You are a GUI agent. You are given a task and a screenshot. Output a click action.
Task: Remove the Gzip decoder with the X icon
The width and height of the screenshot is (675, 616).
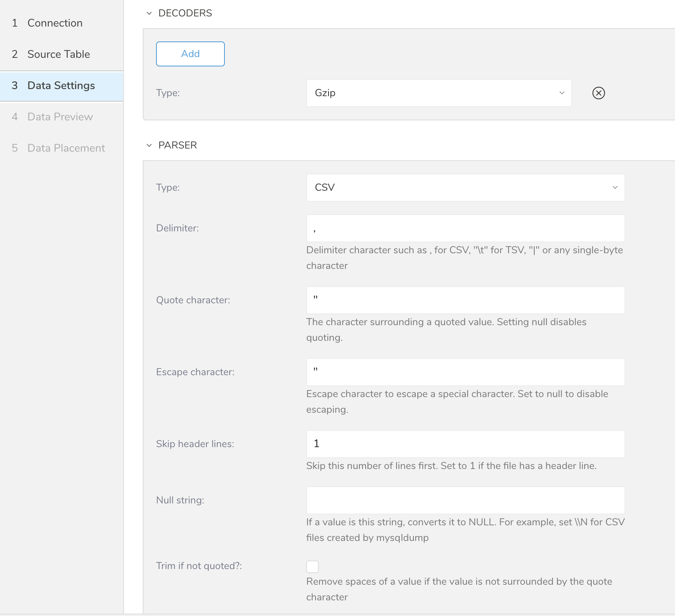click(x=598, y=93)
